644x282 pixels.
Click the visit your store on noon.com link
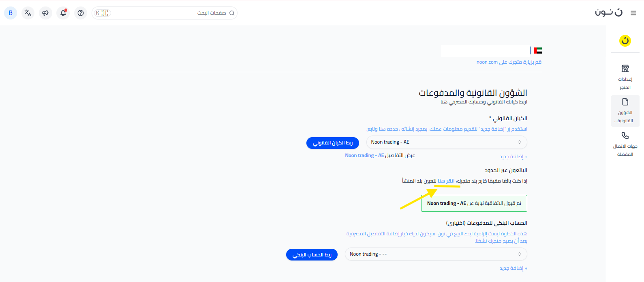point(509,62)
